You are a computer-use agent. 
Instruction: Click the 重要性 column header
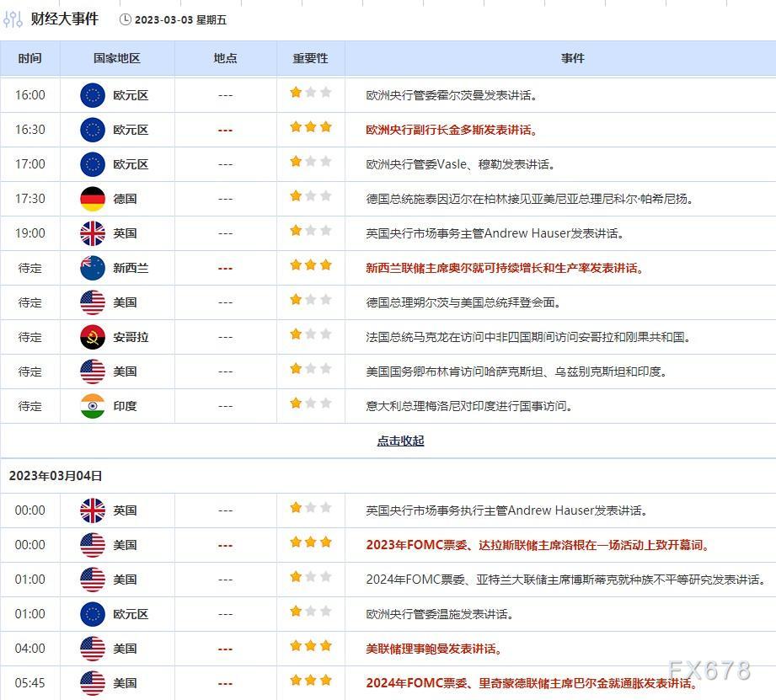[310, 58]
